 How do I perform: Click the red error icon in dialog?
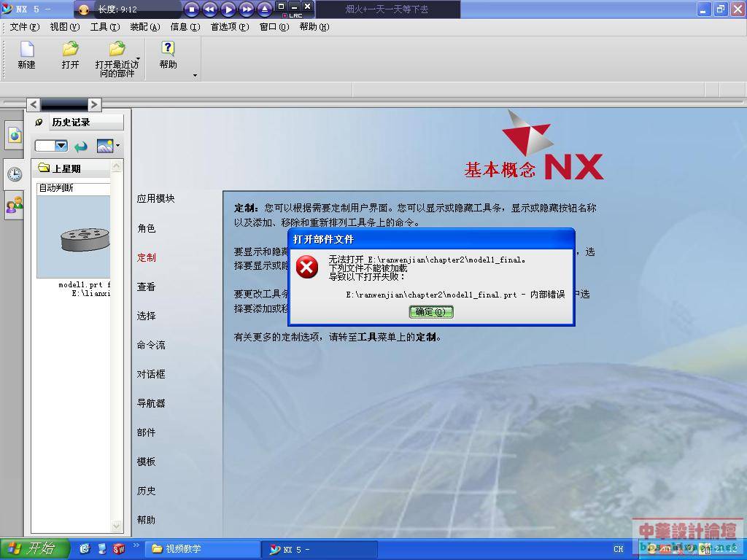307,267
